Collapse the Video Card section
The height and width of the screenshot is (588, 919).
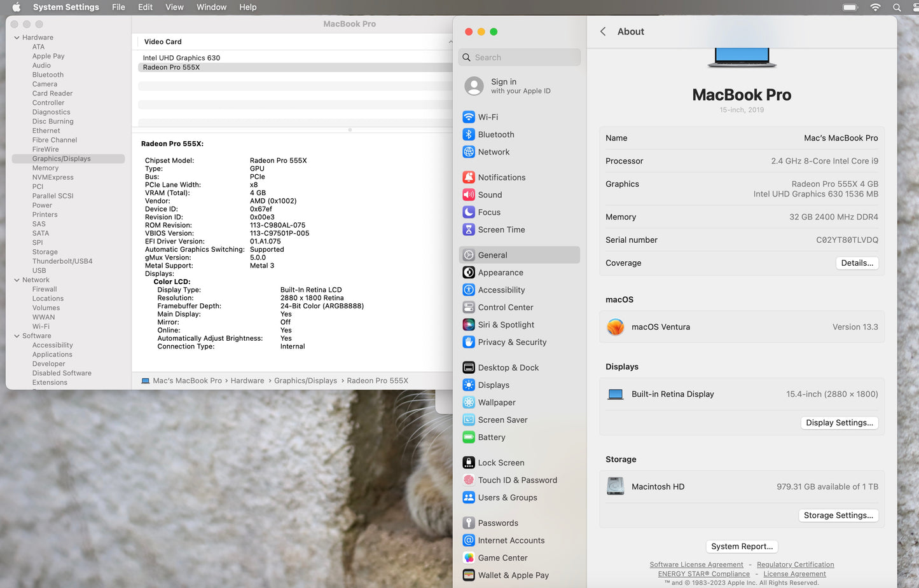point(451,41)
